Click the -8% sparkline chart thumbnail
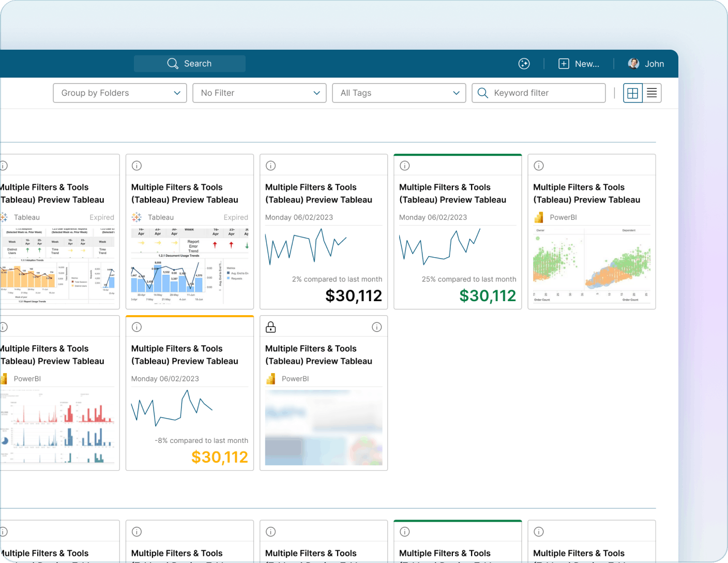The width and height of the screenshot is (728, 563). coord(172,409)
